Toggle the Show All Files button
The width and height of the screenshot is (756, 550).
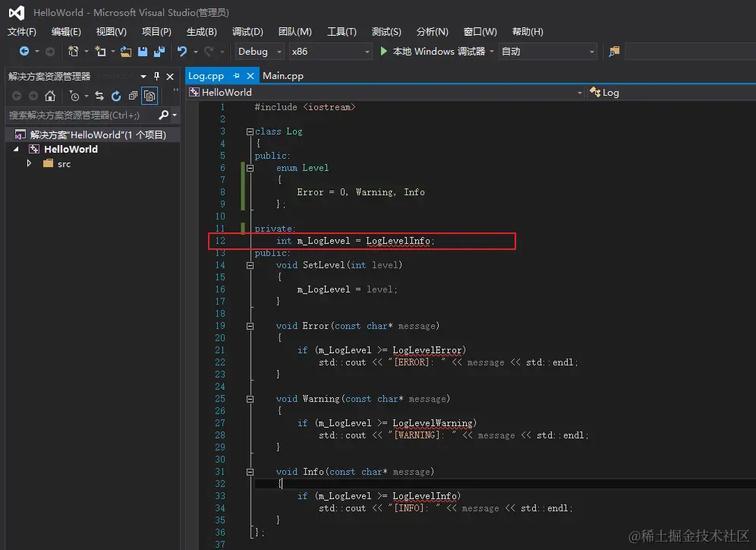coord(150,96)
